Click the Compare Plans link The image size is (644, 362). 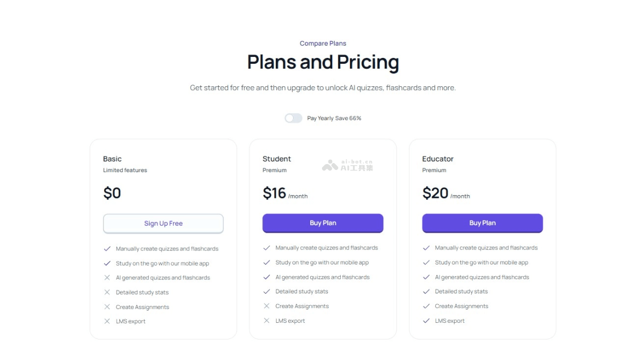323,43
